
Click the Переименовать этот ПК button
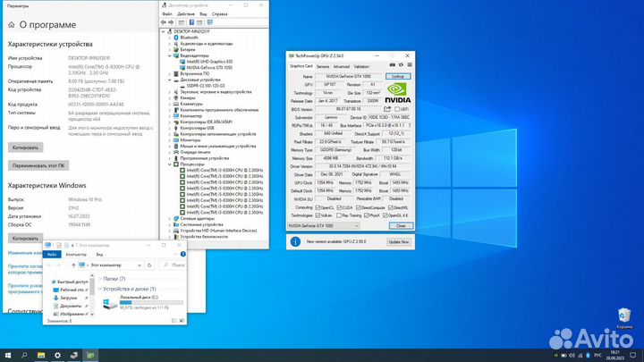(x=38, y=165)
